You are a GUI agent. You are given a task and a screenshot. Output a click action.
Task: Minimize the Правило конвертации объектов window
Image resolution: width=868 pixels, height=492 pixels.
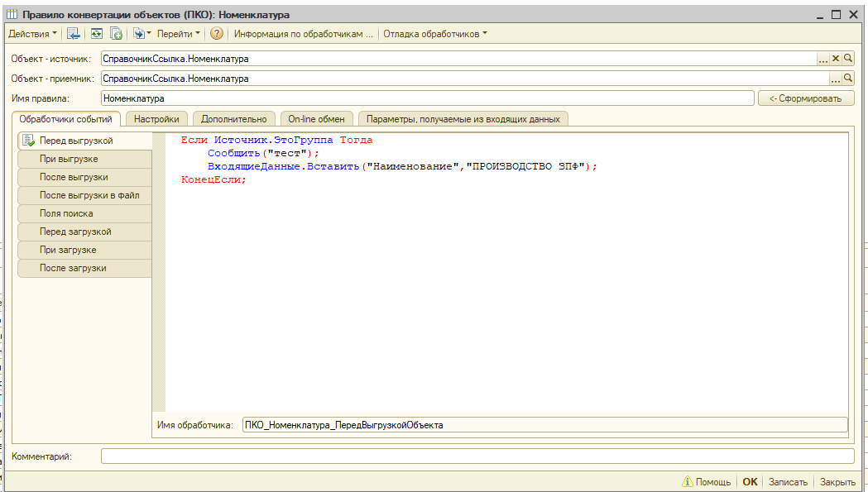pyautogui.click(x=820, y=16)
